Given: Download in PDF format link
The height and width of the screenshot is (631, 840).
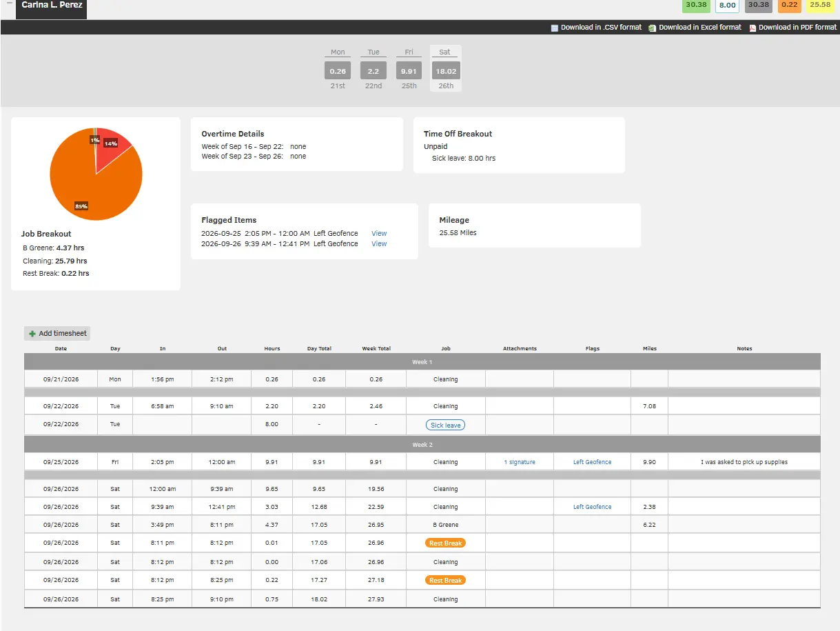Looking at the screenshot, I should (x=797, y=28).
